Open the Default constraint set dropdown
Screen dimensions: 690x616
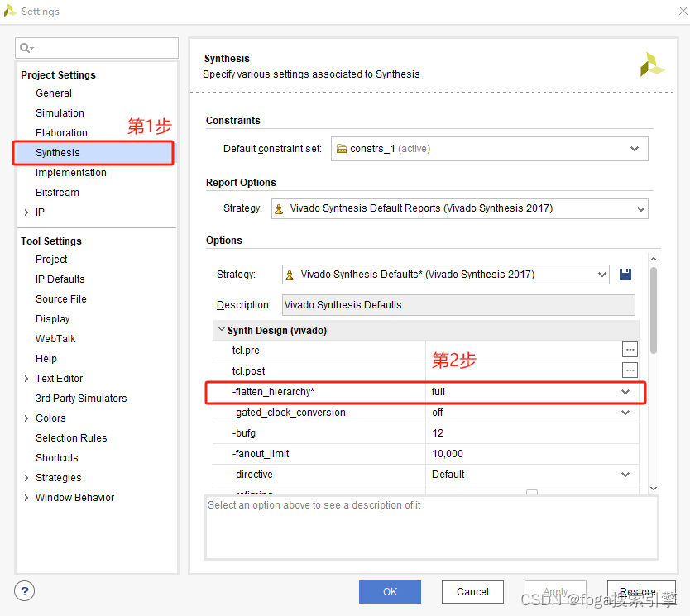(489, 149)
